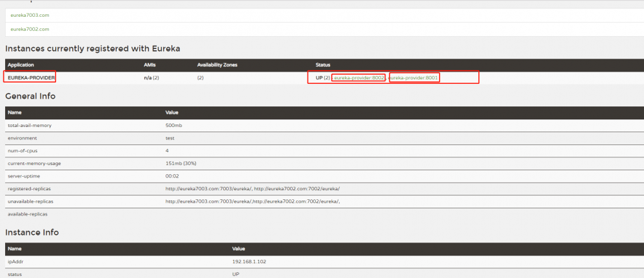Click the Instance Info heading
644x278 pixels.
[x=32, y=232]
